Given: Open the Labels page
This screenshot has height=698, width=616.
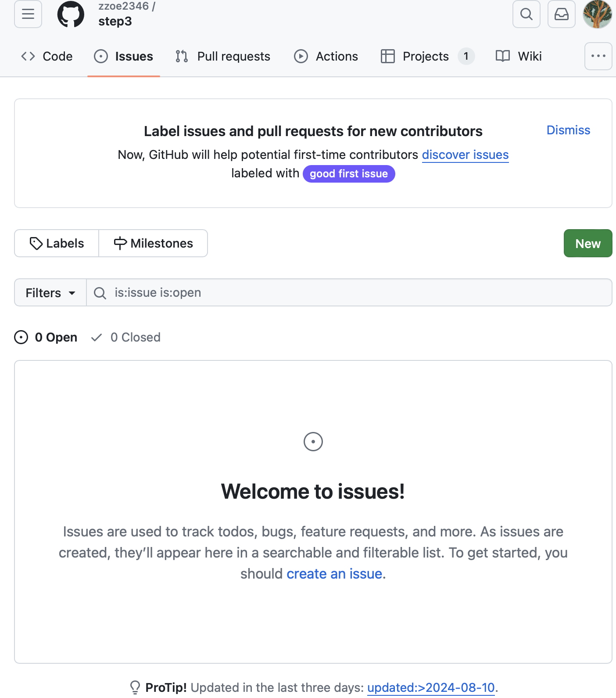Looking at the screenshot, I should point(57,244).
